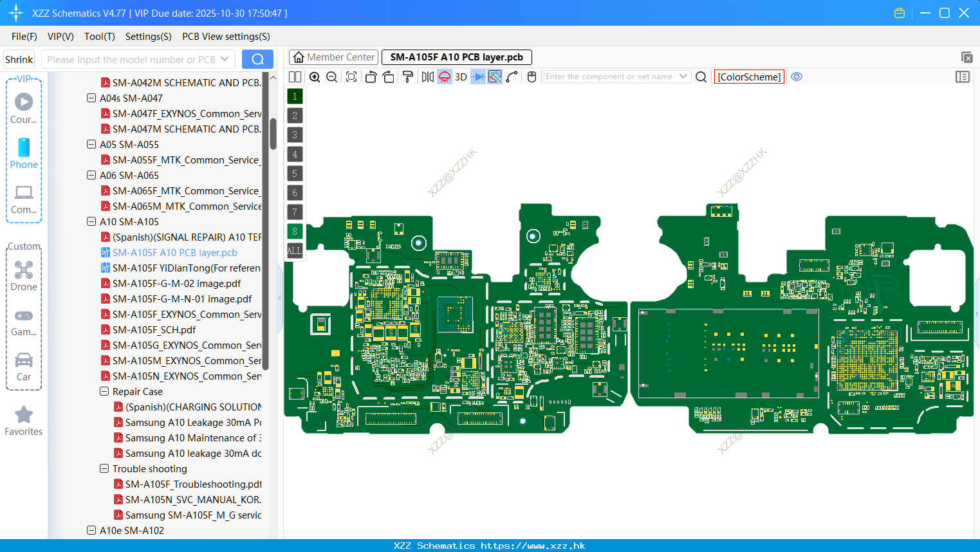Select PCB layer 2
The height and width of the screenshot is (552, 980).
pos(295,116)
